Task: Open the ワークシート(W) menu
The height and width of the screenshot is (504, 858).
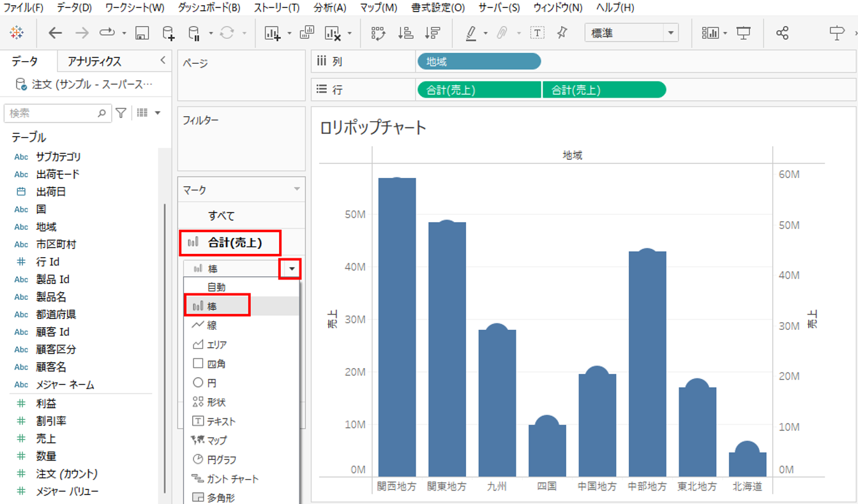Action: click(135, 8)
